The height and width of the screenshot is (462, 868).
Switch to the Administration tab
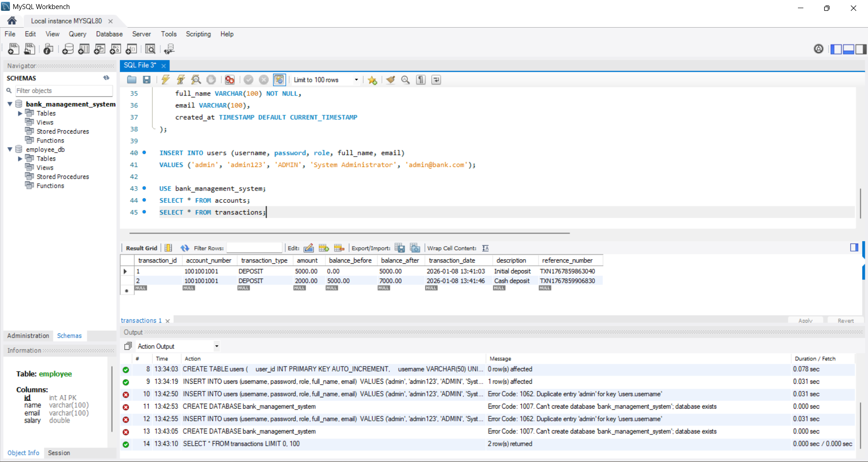28,336
